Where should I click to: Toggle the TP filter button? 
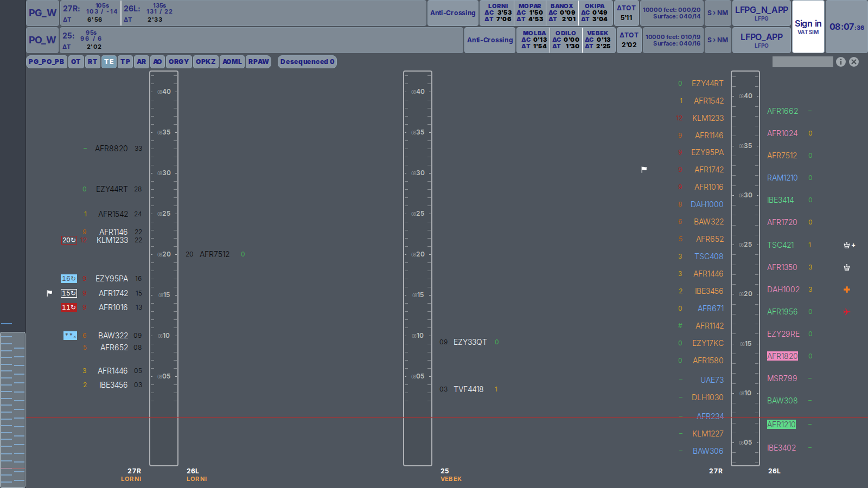coord(125,62)
